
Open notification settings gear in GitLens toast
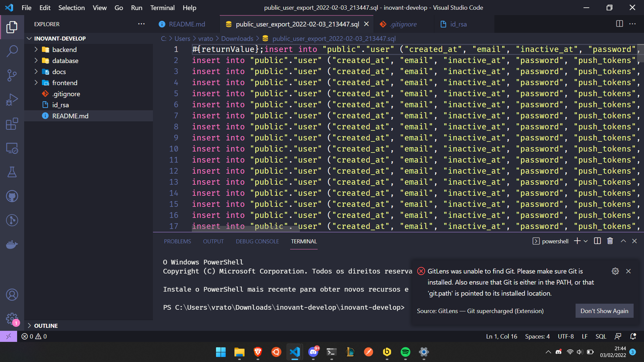(615, 271)
